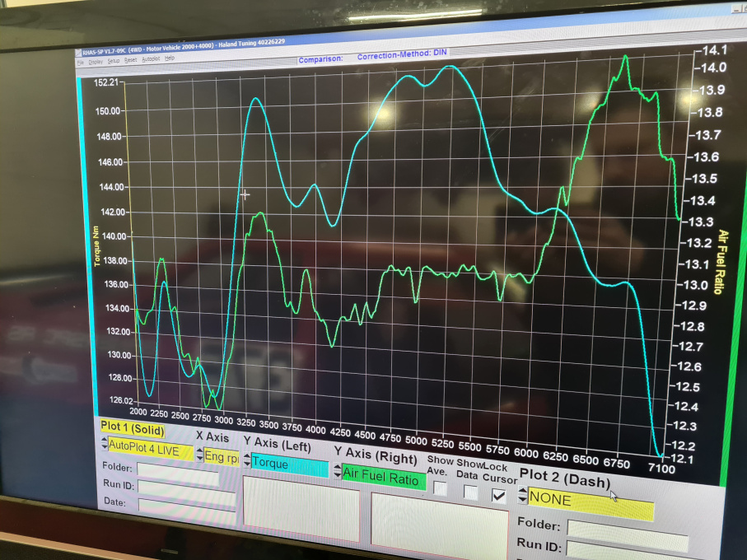
Task: Click the crosshair cursor marker on the graph
Action: coord(245,194)
